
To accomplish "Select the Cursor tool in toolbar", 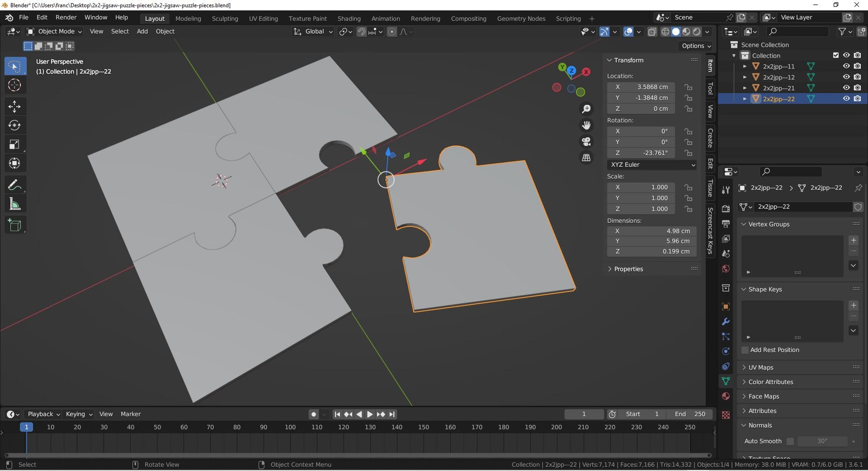I will tap(14, 85).
